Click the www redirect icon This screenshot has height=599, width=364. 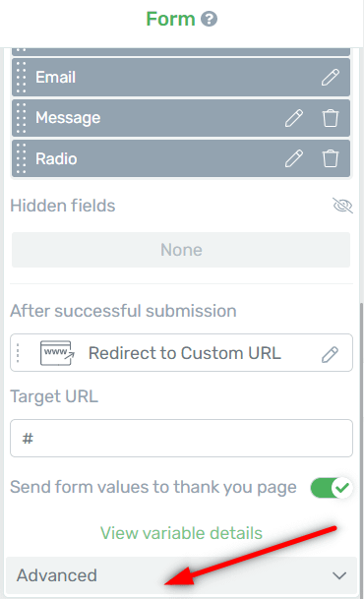click(x=57, y=353)
